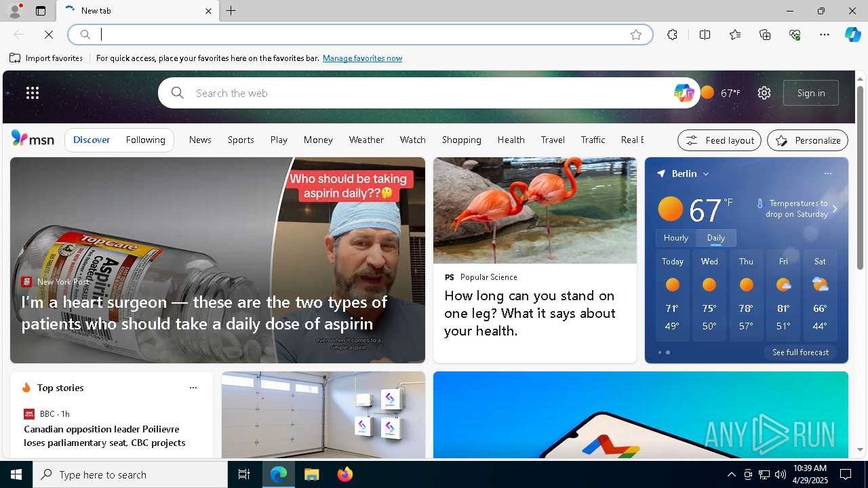Open Manage favorites now link
Viewport: 868px width, 488px height.
coord(362,58)
